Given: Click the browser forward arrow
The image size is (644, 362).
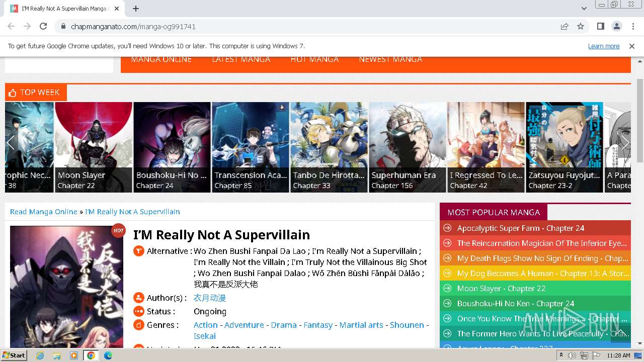Looking at the screenshot, I should [27, 26].
